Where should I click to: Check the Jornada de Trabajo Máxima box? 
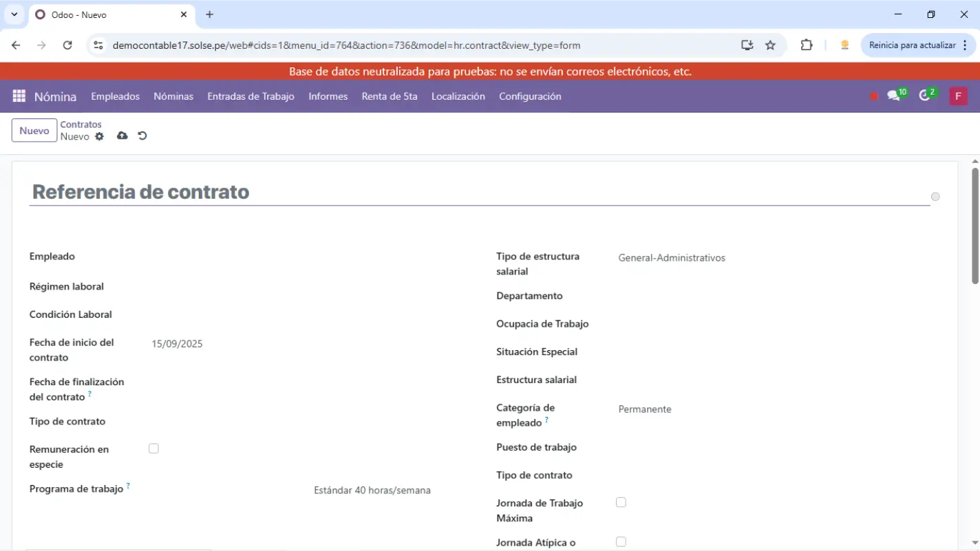pos(621,503)
